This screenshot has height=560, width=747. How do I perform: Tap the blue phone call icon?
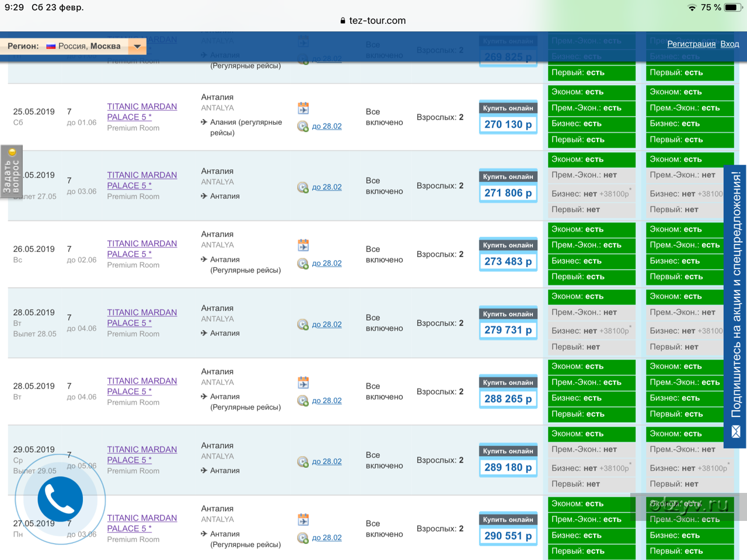click(x=60, y=499)
